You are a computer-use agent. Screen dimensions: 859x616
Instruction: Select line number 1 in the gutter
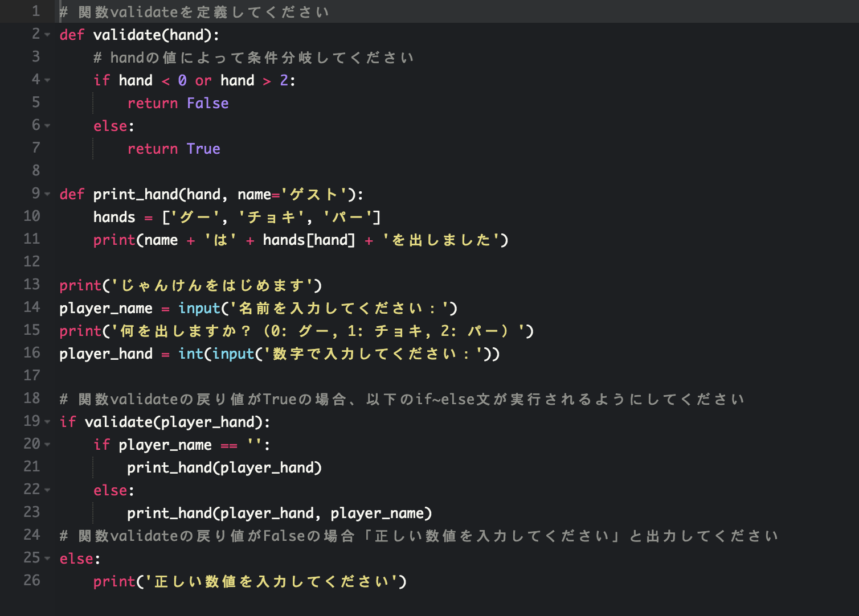point(36,11)
